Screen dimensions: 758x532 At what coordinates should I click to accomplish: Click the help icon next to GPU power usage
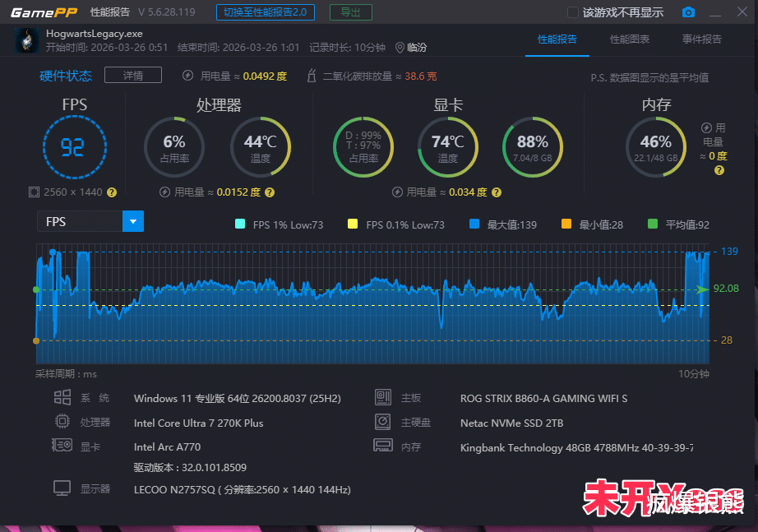[x=497, y=192]
